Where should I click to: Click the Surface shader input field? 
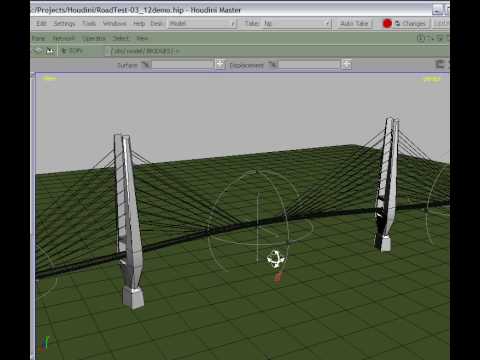click(x=182, y=65)
